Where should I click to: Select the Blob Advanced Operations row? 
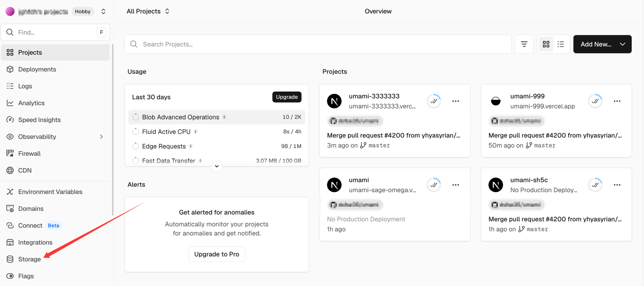click(217, 117)
